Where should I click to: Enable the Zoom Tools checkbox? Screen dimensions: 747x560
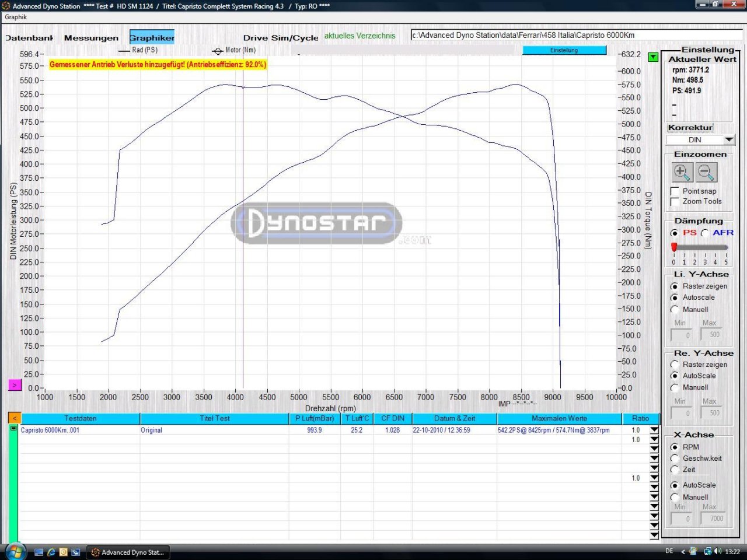pos(675,202)
